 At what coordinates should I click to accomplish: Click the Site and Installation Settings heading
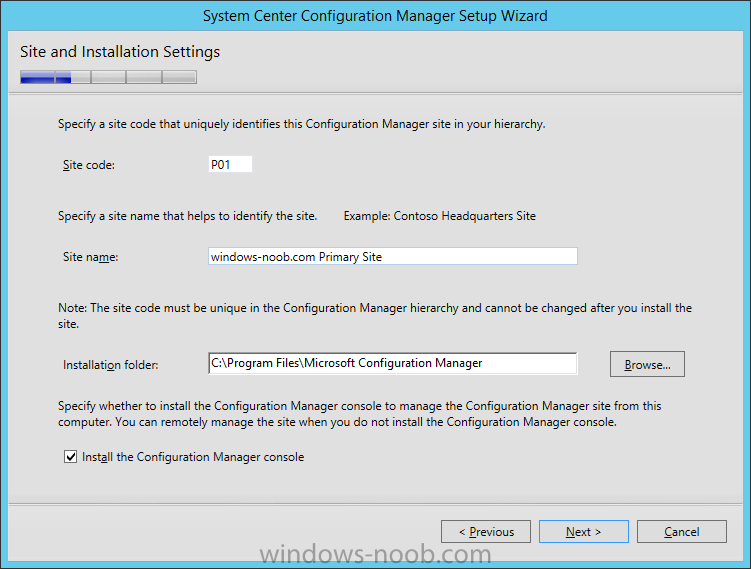click(x=120, y=52)
